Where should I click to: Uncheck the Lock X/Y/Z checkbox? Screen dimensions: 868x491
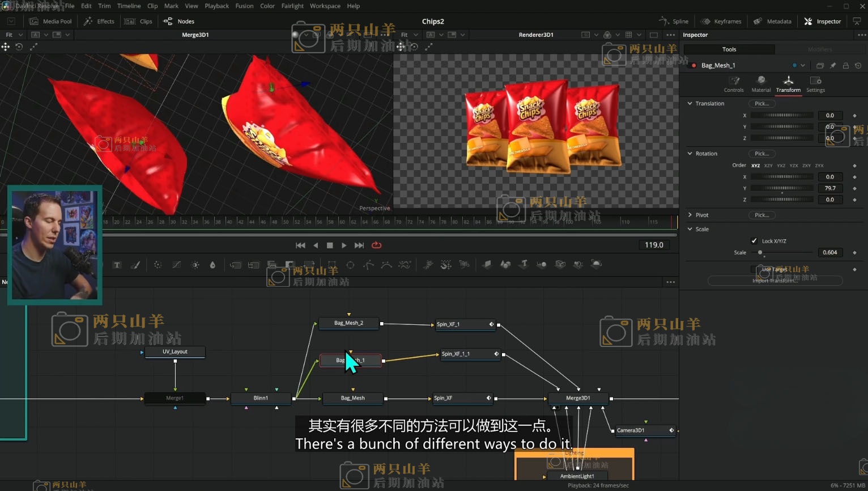[x=754, y=241]
